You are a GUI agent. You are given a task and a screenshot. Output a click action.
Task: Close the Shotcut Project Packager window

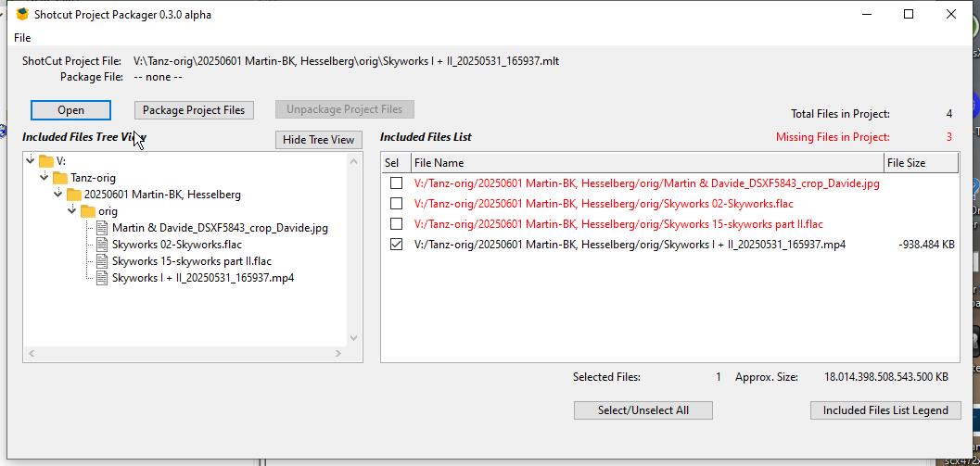950,15
